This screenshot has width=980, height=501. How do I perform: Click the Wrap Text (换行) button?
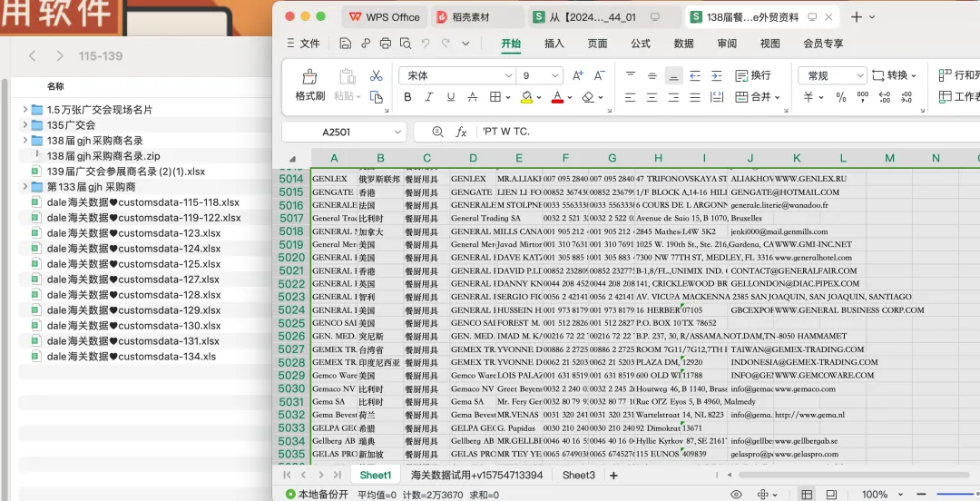tap(753, 75)
